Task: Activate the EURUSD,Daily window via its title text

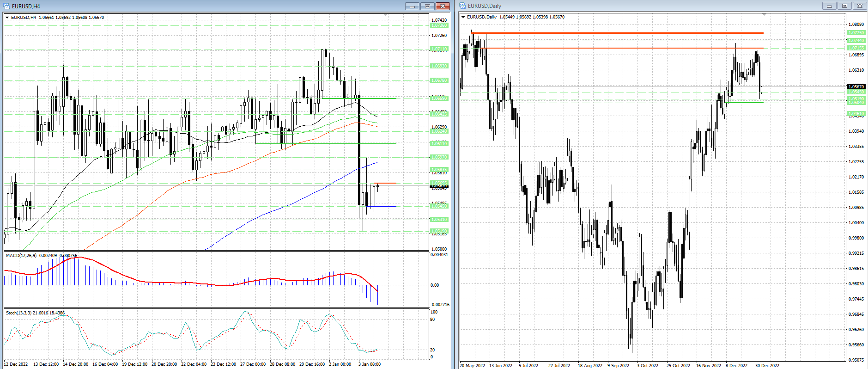Action: coord(484,6)
